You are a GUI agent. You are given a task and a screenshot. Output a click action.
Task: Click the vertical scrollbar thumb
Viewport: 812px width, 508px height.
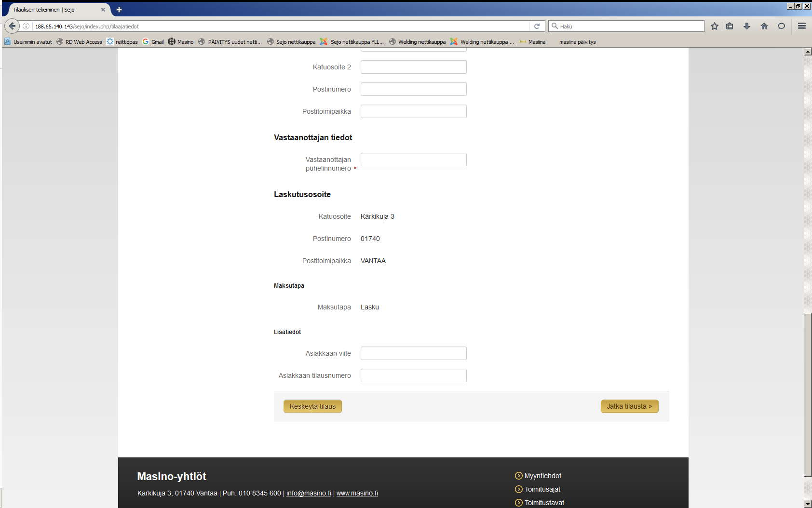(x=808, y=395)
